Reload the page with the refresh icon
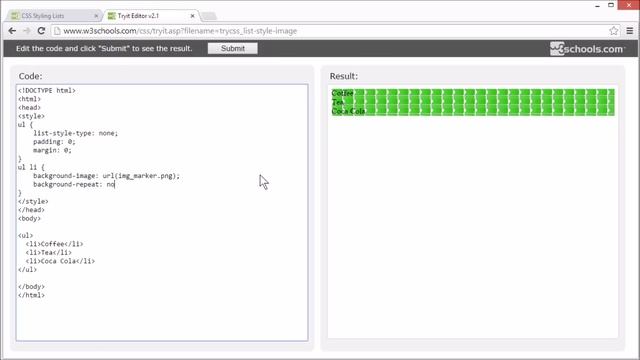640x360 pixels. (41, 31)
